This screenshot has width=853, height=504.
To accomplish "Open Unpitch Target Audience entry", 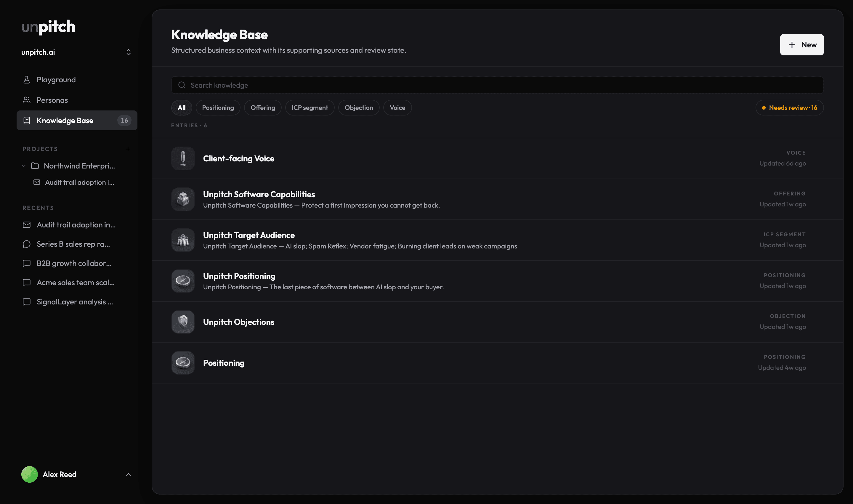I will 497,240.
